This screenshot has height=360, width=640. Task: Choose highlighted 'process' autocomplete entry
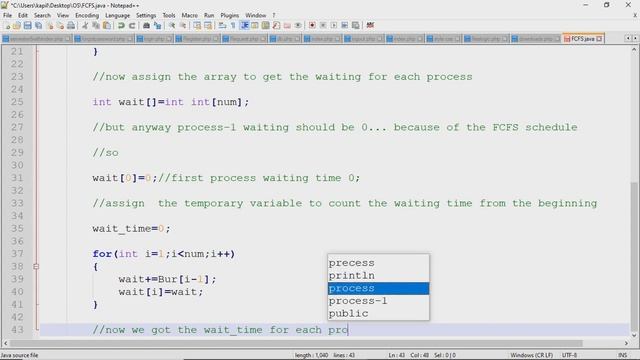tap(378, 288)
